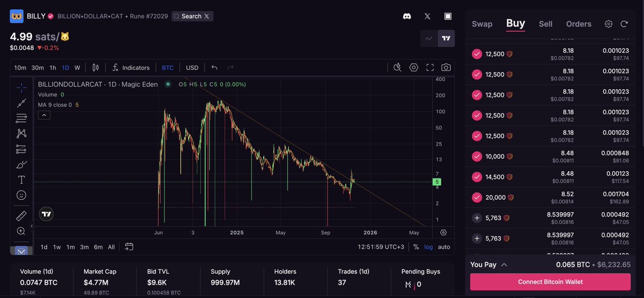The width and height of the screenshot is (644, 298).
Task: Select the 10m timeframe
Action: pyautogui.click(x=20, y=68)
